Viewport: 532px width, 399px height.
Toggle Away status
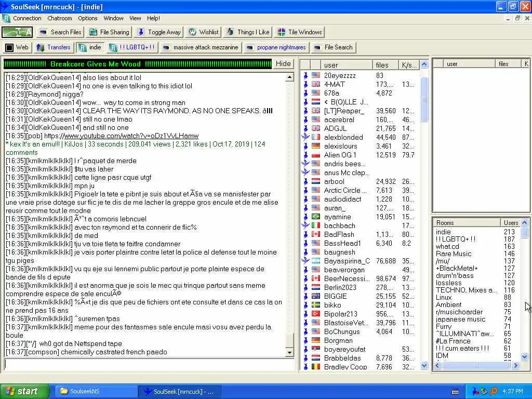click(159, 32)
